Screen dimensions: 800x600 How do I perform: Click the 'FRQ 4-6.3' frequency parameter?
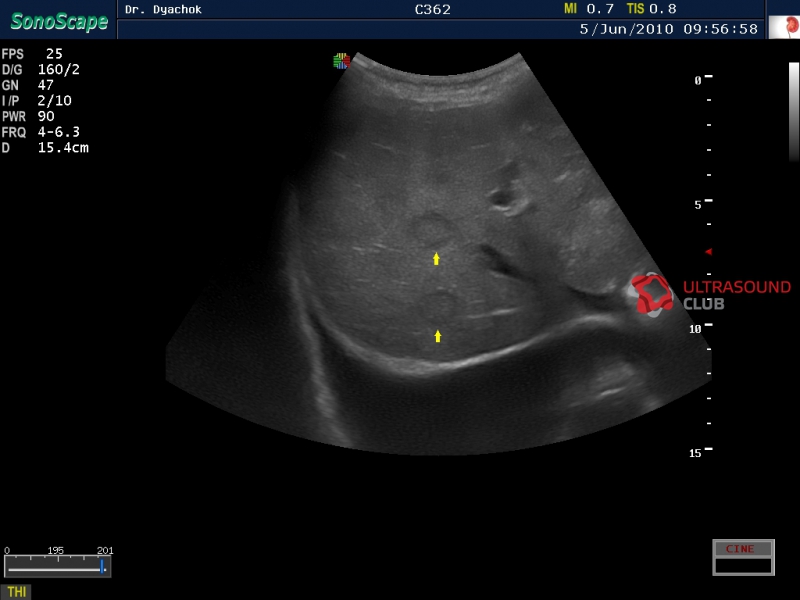coord(41,132)
